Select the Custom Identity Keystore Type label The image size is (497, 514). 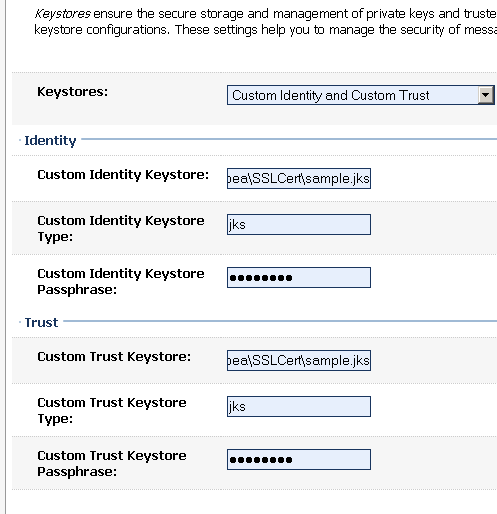click(121, 229)
